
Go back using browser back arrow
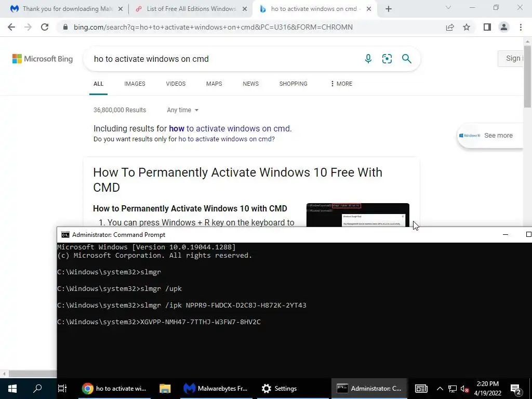pyautogui.click(x=11, y=27)
